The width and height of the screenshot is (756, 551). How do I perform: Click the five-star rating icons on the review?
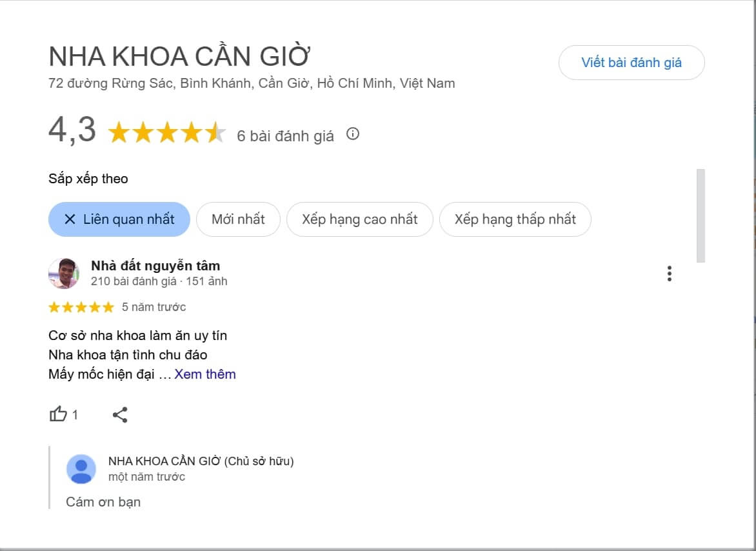(x=81, y=307)
